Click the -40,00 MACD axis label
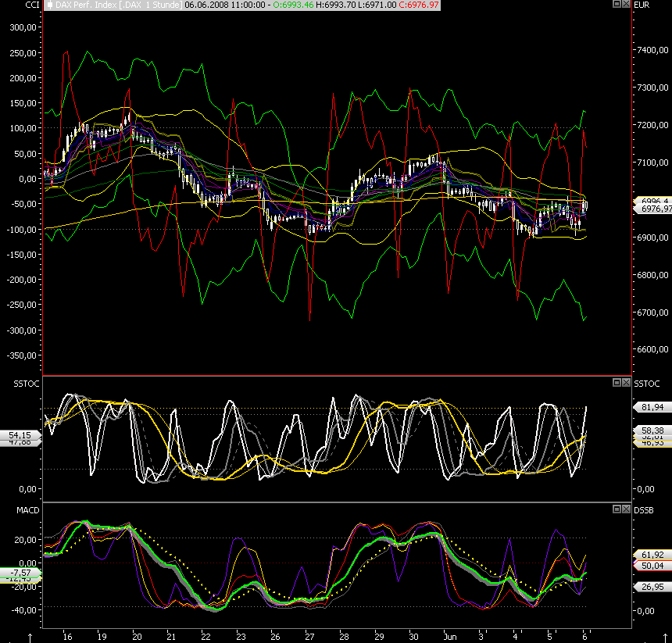672x643 pixels. click(x=25, y=610)
